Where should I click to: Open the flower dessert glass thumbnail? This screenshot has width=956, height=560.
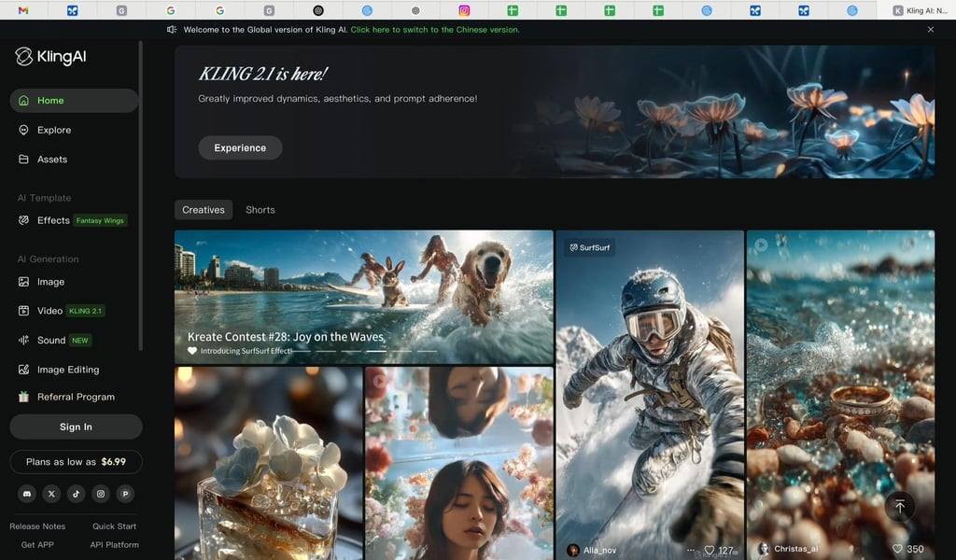(269, 464)
